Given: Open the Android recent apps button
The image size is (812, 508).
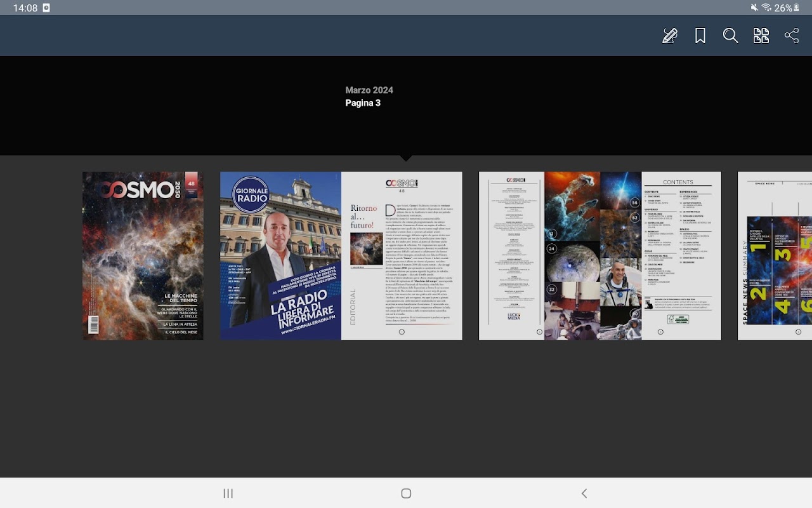Looking at the screenshot, I should click(x=228, y=493).
